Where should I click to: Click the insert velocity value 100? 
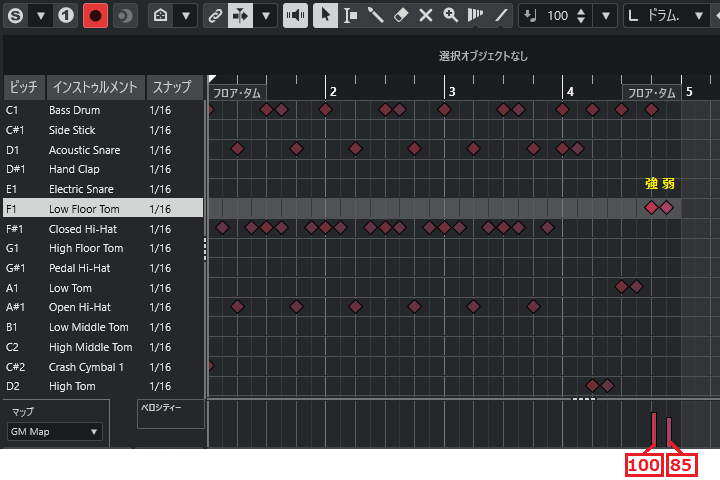coord(557,16)
